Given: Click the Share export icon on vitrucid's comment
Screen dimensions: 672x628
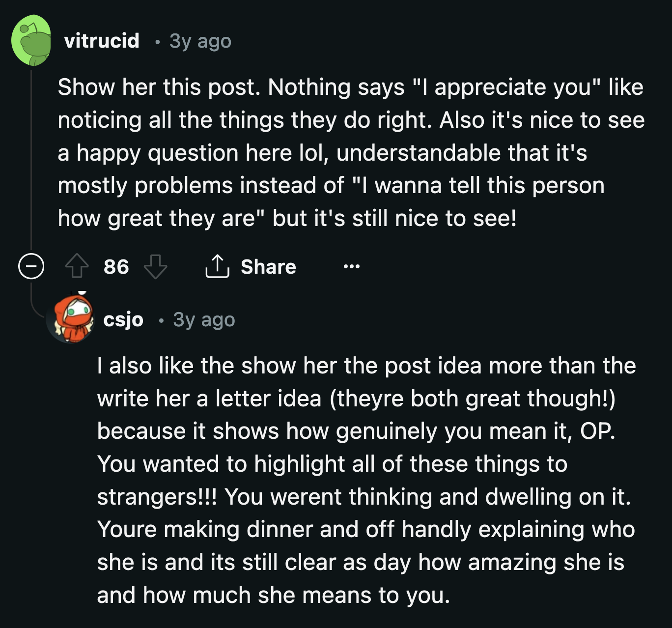Looking at the screenshot, I should pos(218,267).
